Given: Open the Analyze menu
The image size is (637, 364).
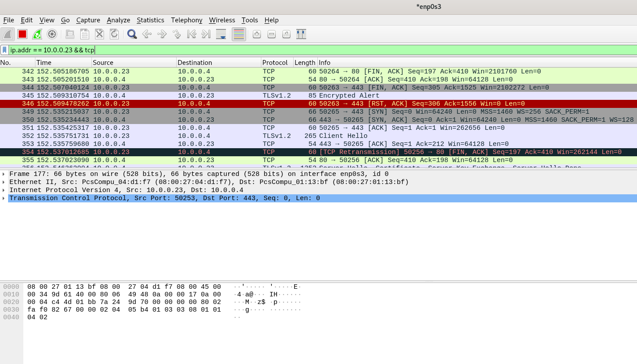Looking at the screenshot, I should [x=118, y=20].
